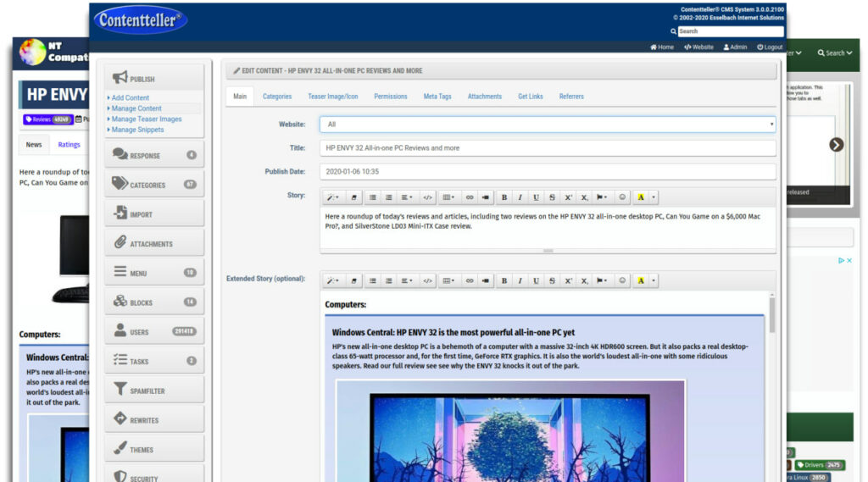Click the Add Content link
Viewport: 868px width, 482px height.
(130, 98)
